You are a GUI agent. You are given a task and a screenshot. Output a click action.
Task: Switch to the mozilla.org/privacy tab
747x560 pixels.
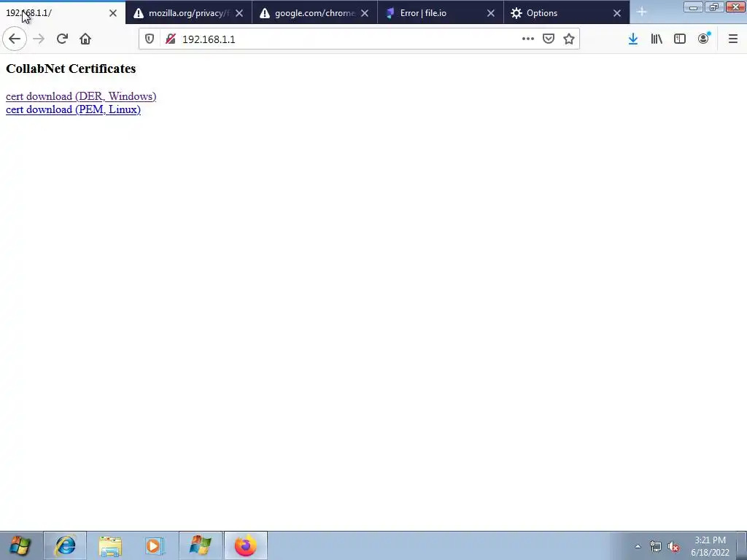(x=189, y=13)
